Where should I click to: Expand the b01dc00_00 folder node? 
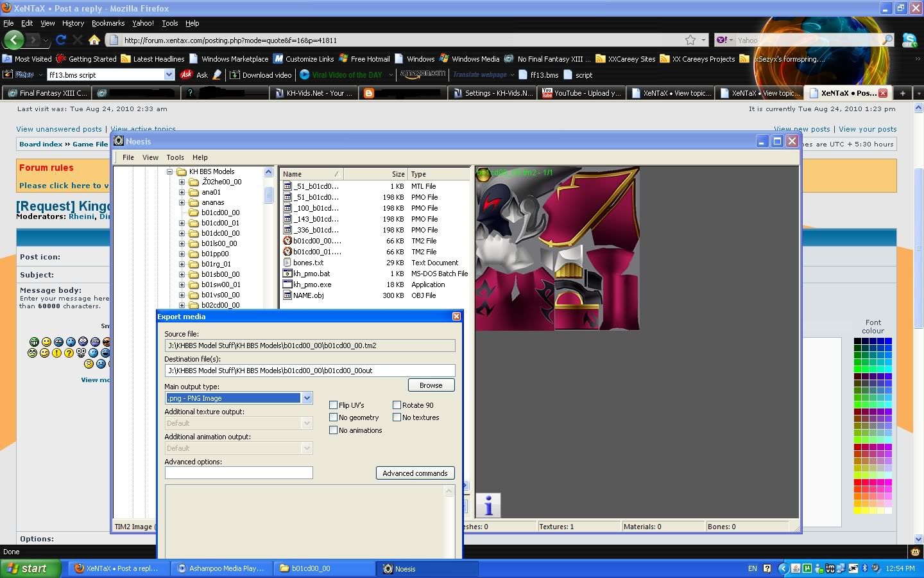click(x=182, y=233)
